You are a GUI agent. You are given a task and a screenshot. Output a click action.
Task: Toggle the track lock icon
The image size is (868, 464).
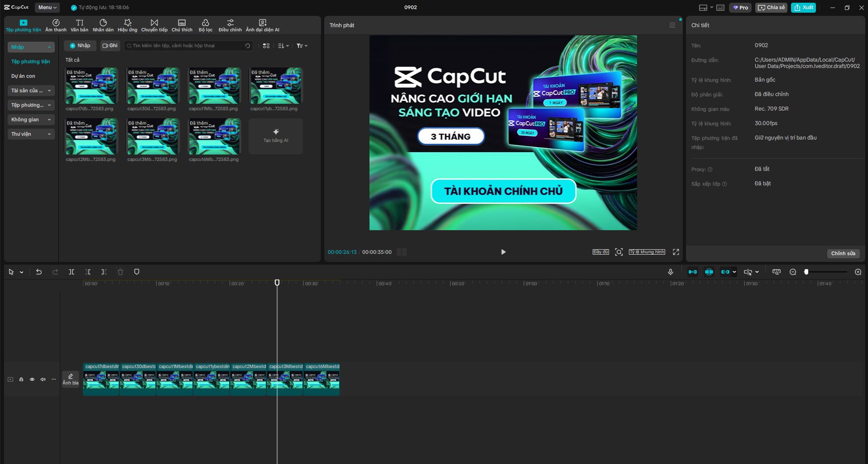pos(21,379)
